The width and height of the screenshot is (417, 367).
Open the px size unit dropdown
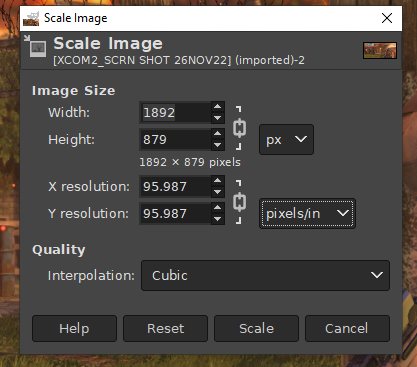[x=286, y=139]
